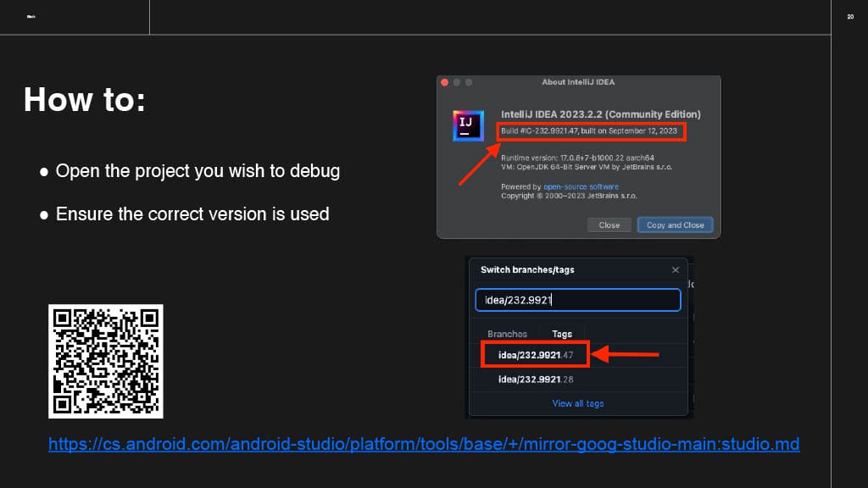Click the About IntelliJ IDEA title bar text

click(578, 82)
